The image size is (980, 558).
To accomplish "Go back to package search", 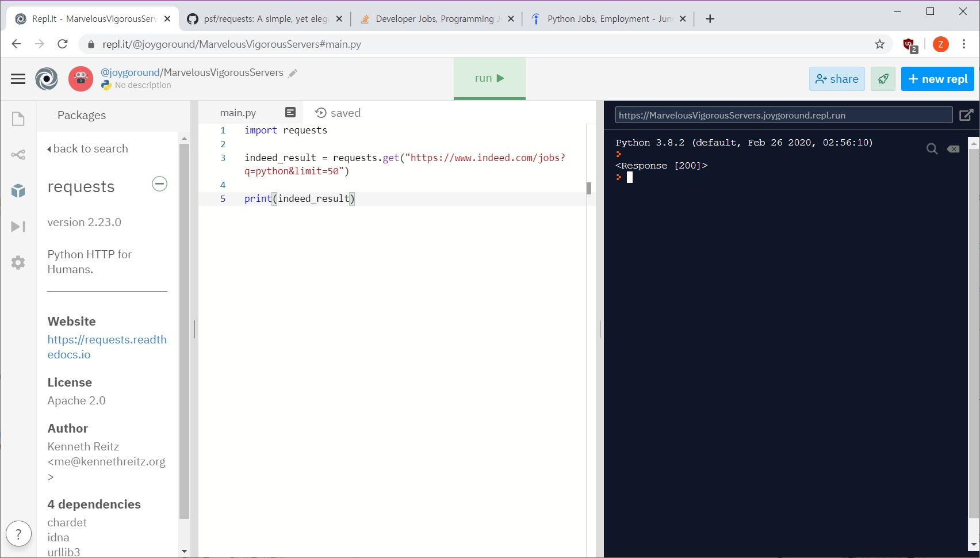I will (87, 148).
